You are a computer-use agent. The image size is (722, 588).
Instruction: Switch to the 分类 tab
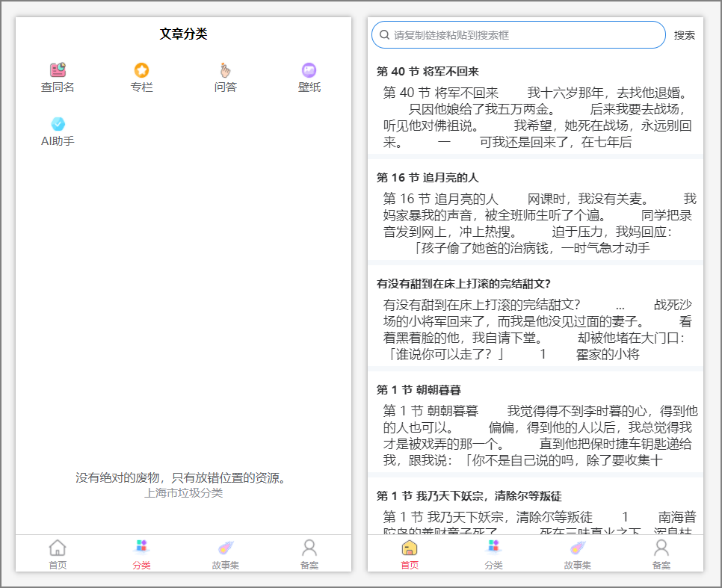point(141,553)
